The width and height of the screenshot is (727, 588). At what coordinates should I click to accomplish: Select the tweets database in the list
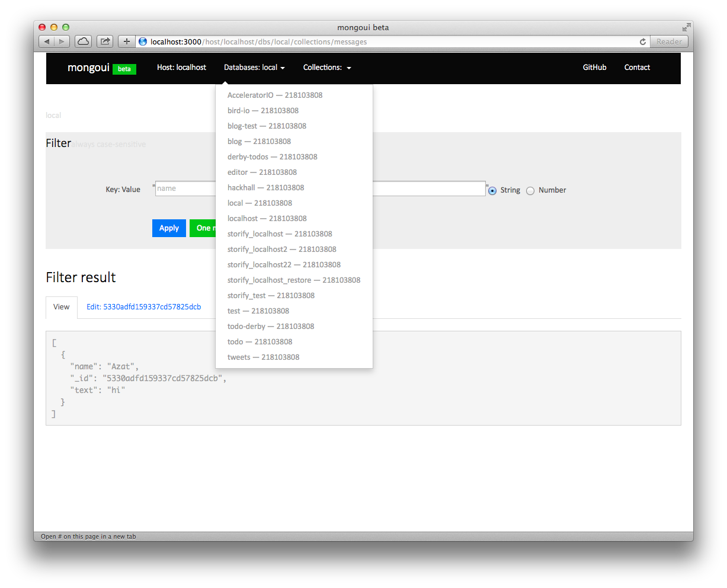[x=263, y=357]
